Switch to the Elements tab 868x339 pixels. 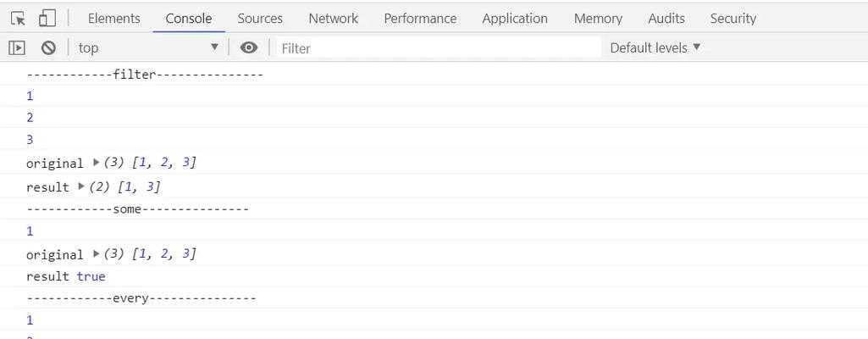tap(114, 19)
